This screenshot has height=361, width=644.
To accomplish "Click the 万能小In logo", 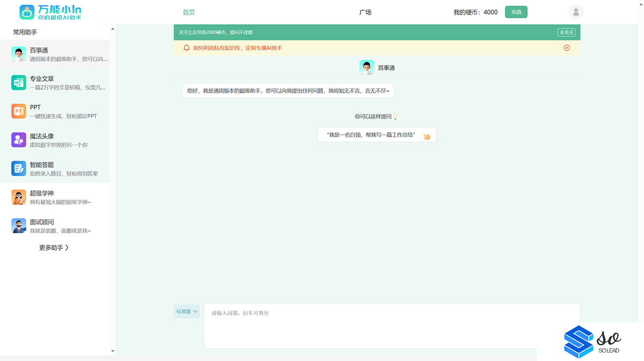I will (x=50, y=12).
